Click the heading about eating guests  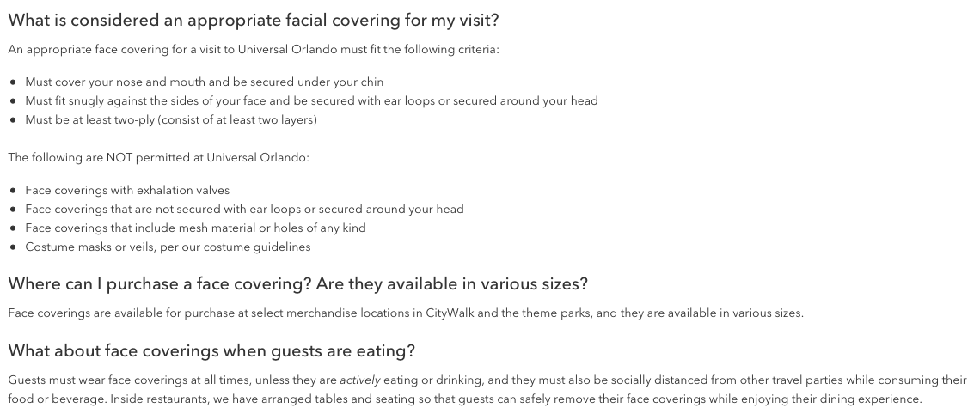[x=211, y=351]
